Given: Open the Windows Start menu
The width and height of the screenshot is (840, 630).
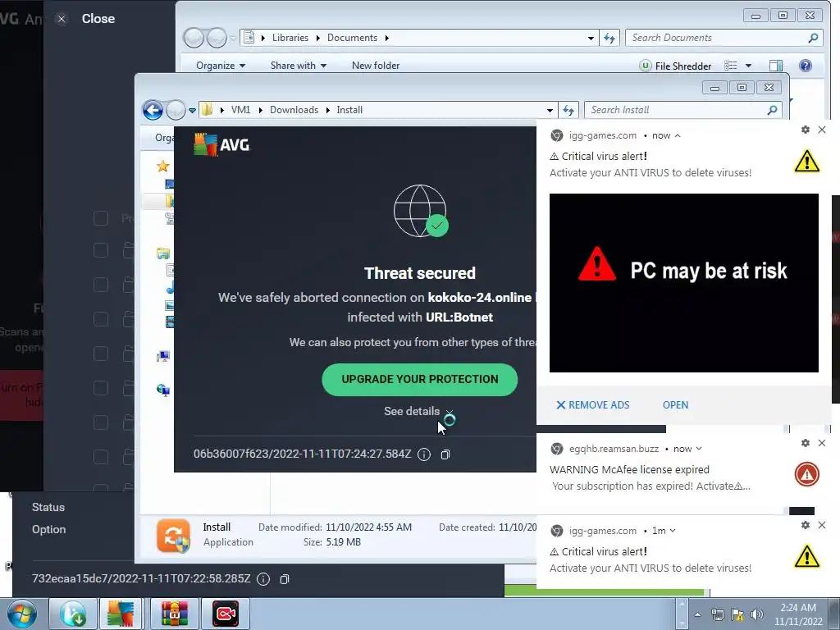Looking at the screenshot, I should click(22, 614).
